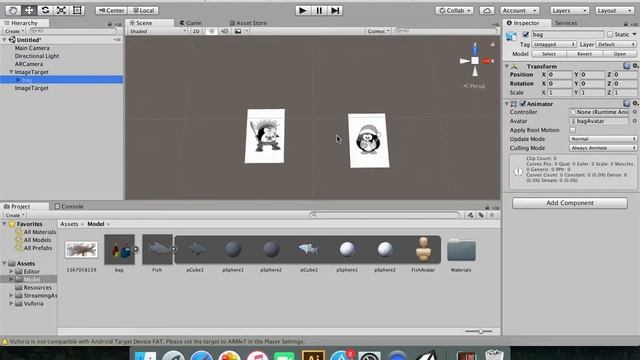
Task: Open the Account dropdown
Action: point(520,11)
